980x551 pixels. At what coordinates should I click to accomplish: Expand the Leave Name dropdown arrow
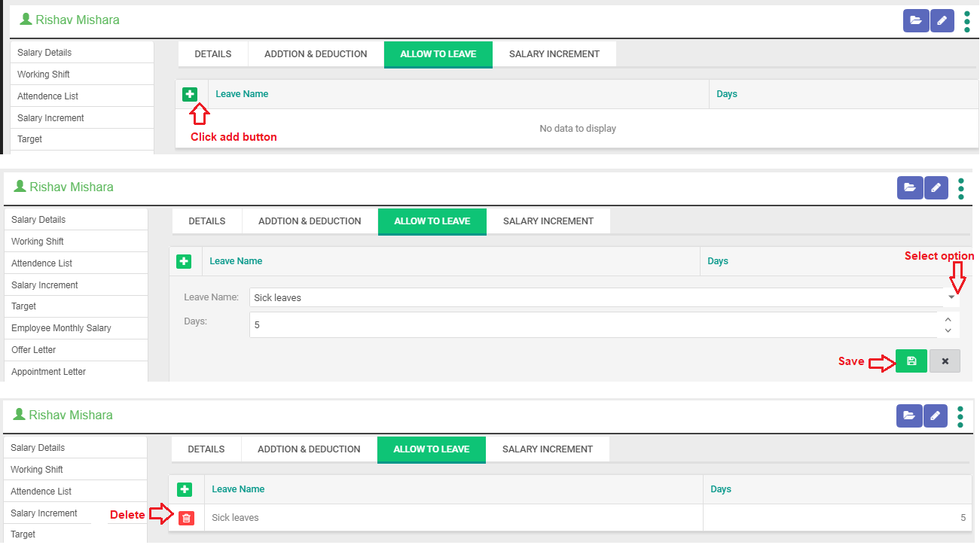point(951,297)
